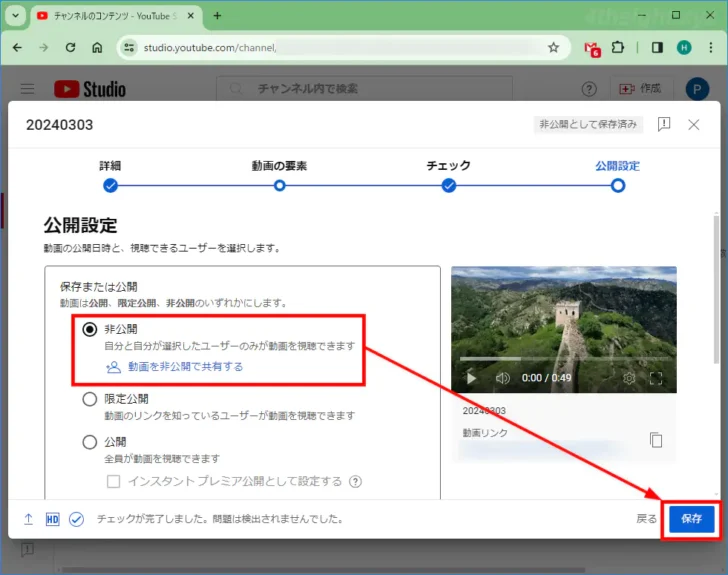Click the address bar URL
Screen dimensions: 728x575
(210, 47)
